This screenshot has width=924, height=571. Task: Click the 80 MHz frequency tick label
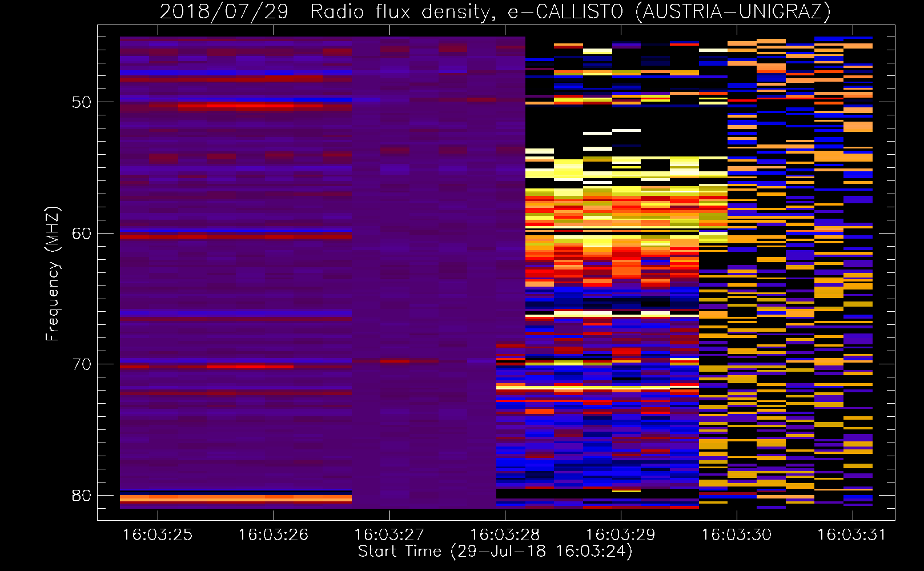[82, 495]
